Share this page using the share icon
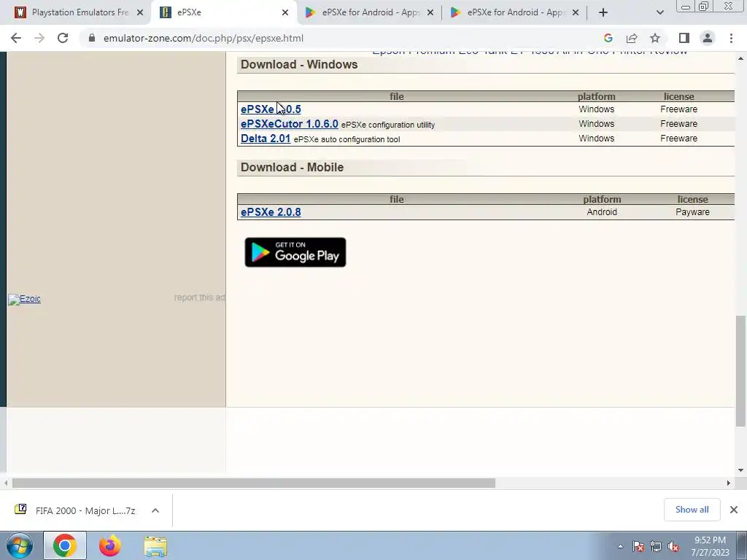 632,38
